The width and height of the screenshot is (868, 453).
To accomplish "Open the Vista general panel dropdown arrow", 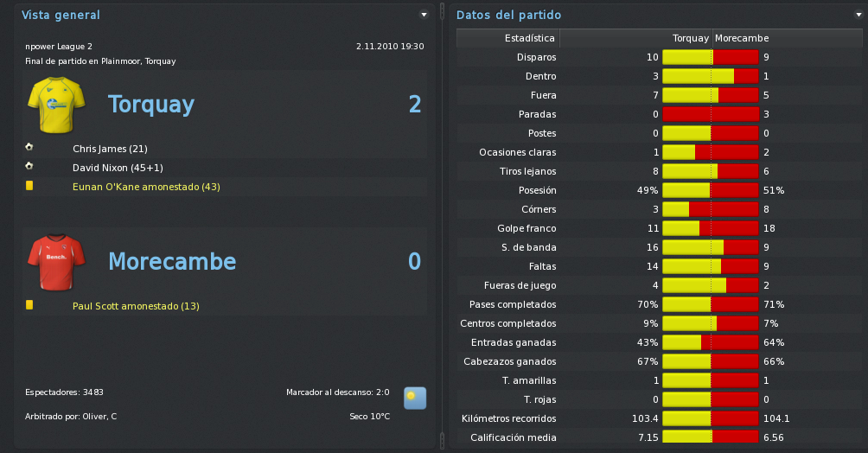I will 424,15.
